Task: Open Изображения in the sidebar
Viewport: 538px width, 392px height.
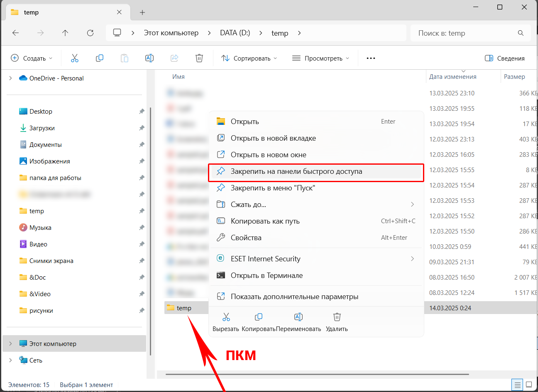Action: [x=50, y=161]
